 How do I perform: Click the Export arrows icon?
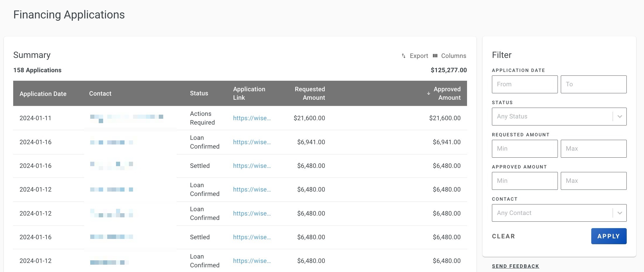[403, 56]
